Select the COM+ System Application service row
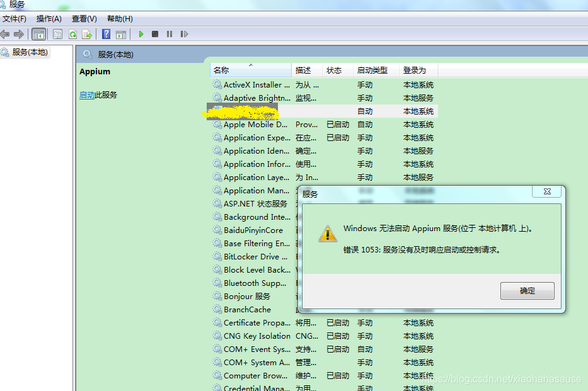 click(x=324, y=363)
